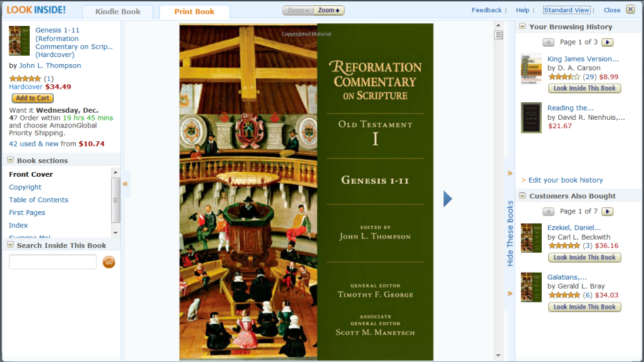Click the X close icon

click(x=630, y=10)
